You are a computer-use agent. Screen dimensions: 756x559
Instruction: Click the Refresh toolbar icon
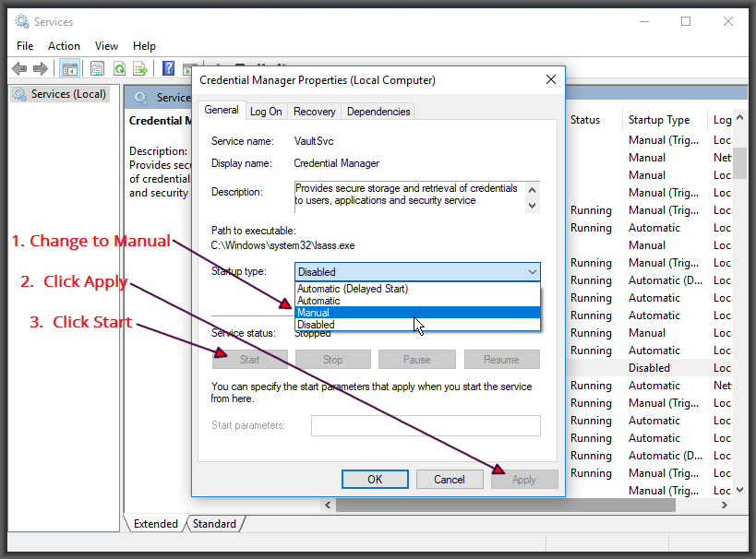[x=119, y=68]
